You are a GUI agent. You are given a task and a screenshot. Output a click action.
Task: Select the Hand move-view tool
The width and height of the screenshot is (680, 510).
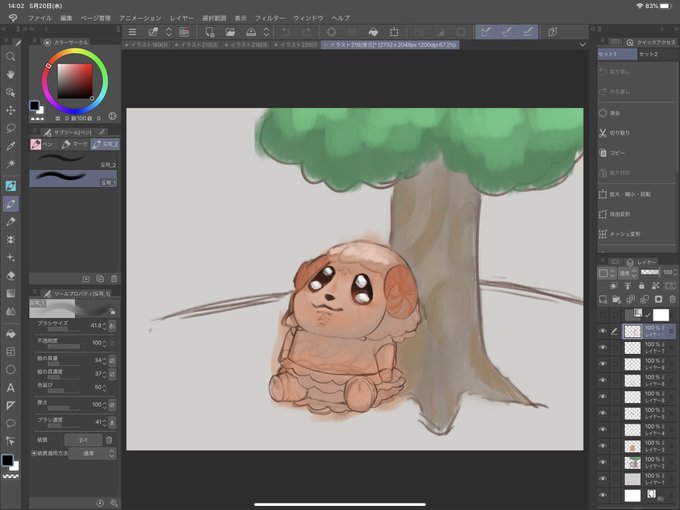pyautogui.click(x=10, y=75)
